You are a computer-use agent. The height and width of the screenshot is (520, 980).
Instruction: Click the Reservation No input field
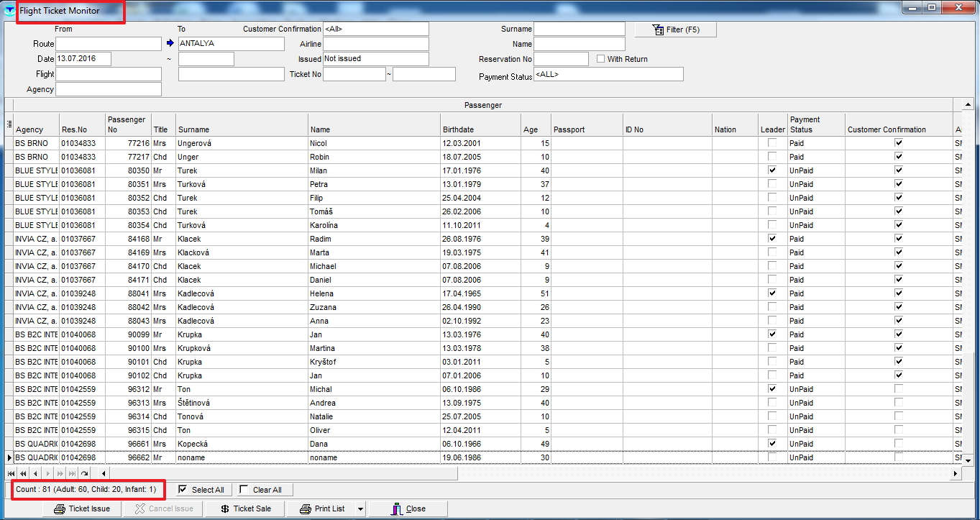[x=561, y=59]
